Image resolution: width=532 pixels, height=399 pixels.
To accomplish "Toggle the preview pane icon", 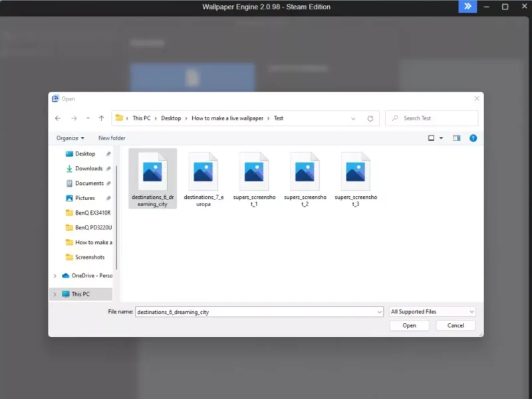I will pos(456,138).
